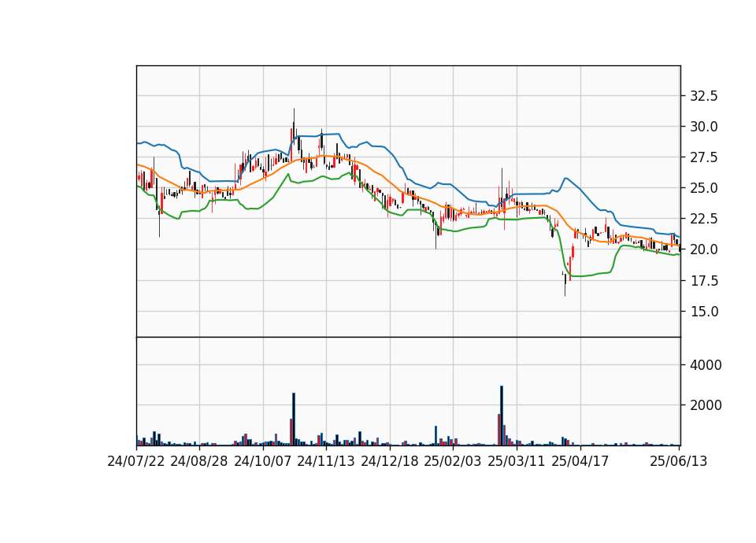This screenshot has width=756, height=543.
Task: Click the 17.5 price axis label
Action: 704,280
